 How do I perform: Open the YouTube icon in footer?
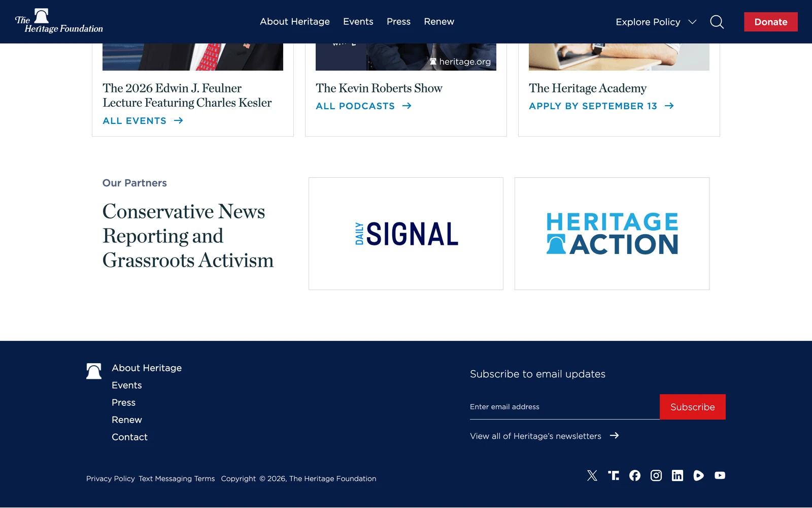pos(720,475)
